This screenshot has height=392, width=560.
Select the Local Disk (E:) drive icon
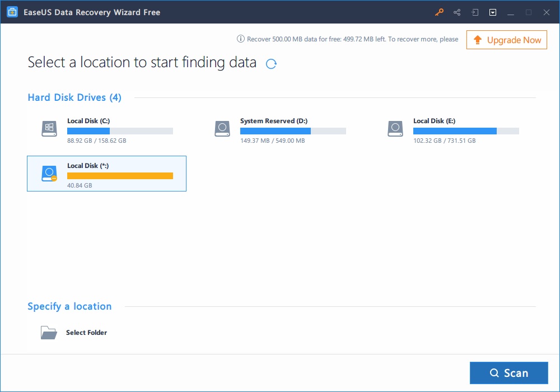point(395,129)
